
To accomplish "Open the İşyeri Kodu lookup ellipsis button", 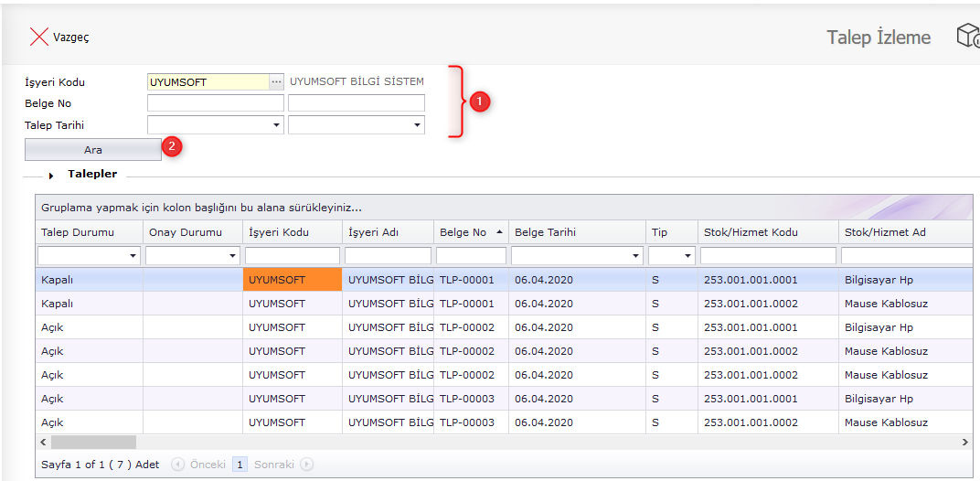I will [276, 82].
